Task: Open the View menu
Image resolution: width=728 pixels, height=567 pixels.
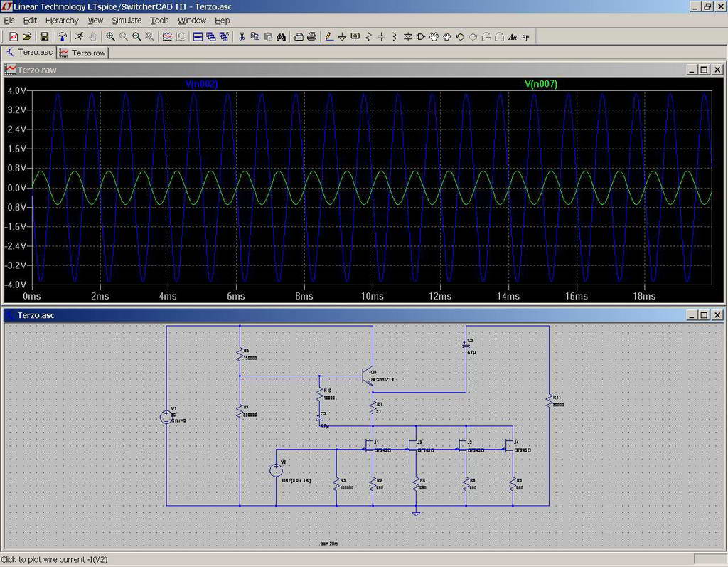Action: click(x=95, y=21)
